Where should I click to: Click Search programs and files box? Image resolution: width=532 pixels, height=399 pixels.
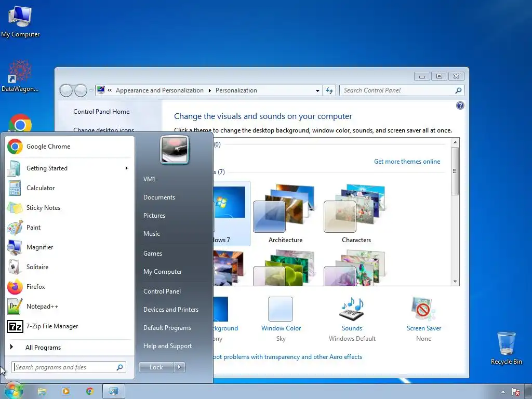pyautogui.click(x=69, y=367)
